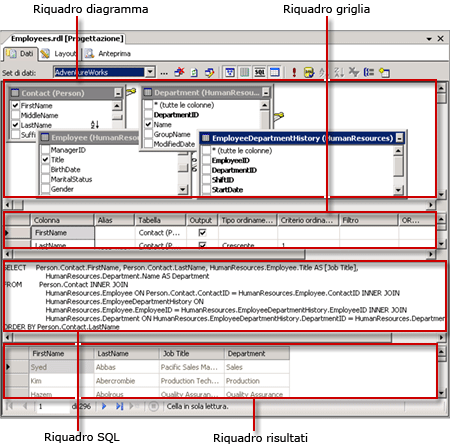Check BirthDate in the Employee table
This screenshot has height=447, width=450.
pos(45,169)
